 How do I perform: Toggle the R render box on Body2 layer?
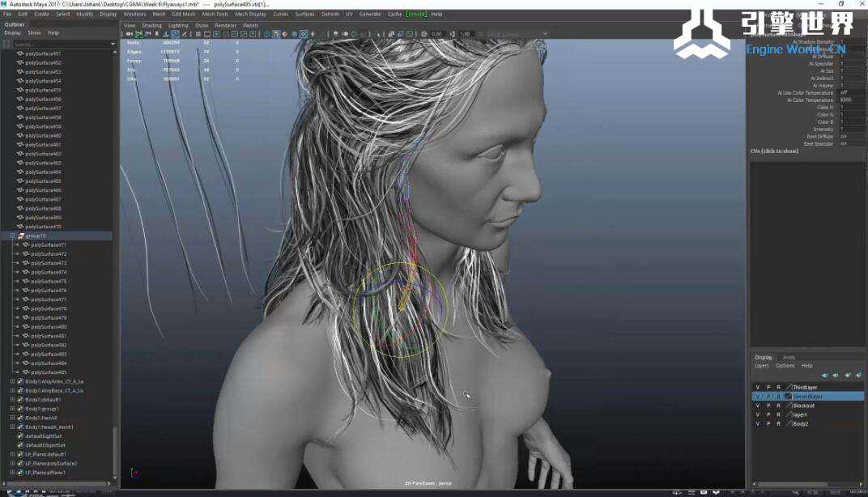pyautogui.click(x=779, y=423)
